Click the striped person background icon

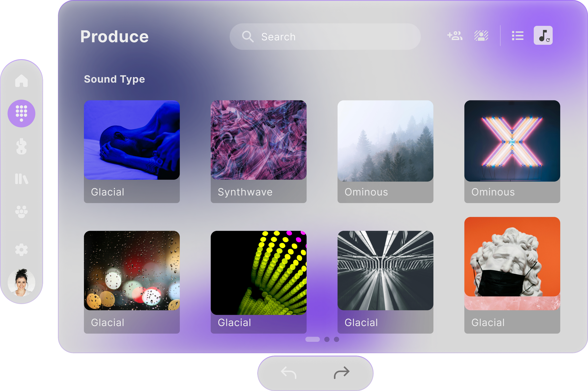pyautogui.click(x=481, y=36)
